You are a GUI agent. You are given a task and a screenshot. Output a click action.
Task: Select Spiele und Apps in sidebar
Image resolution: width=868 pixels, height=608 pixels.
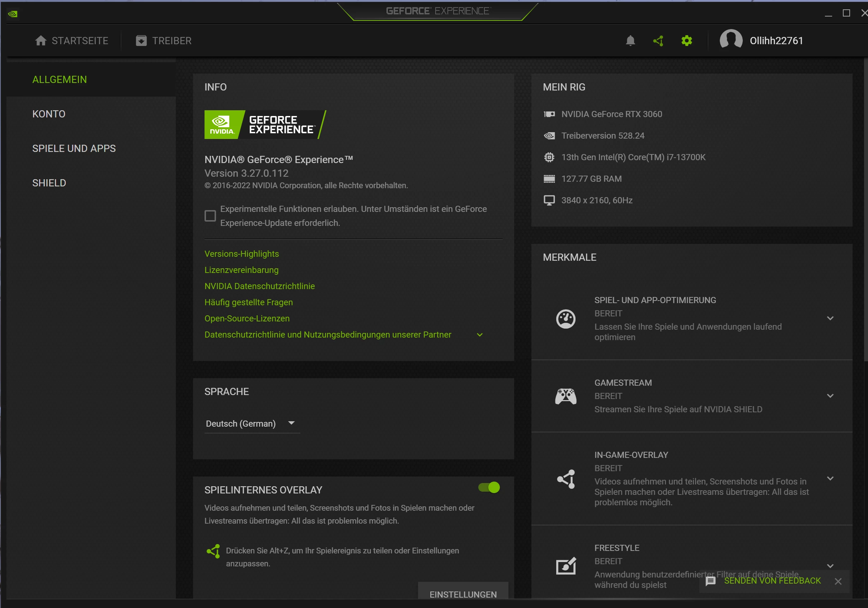74,148
